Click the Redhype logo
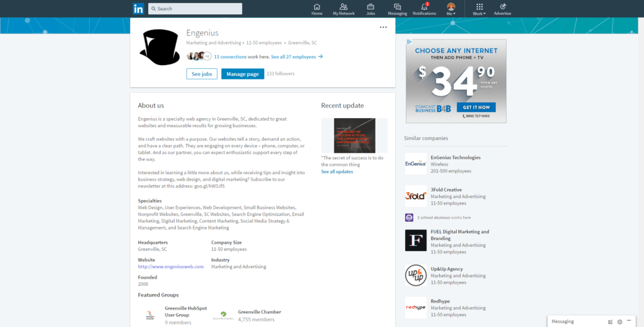 (415, 307)
